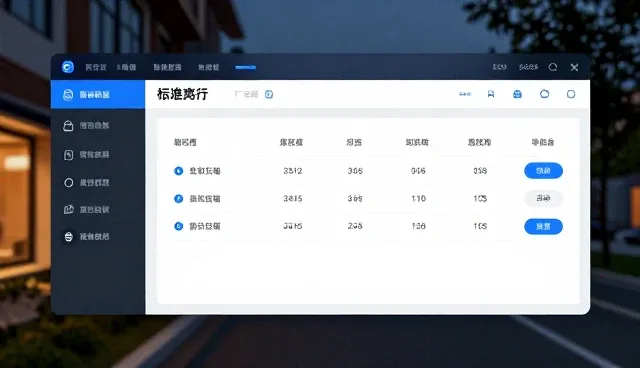The width and height of the screenshot is (640, 368).
Task: Click the value 3812 in the first row
Action: coord(293,171)
